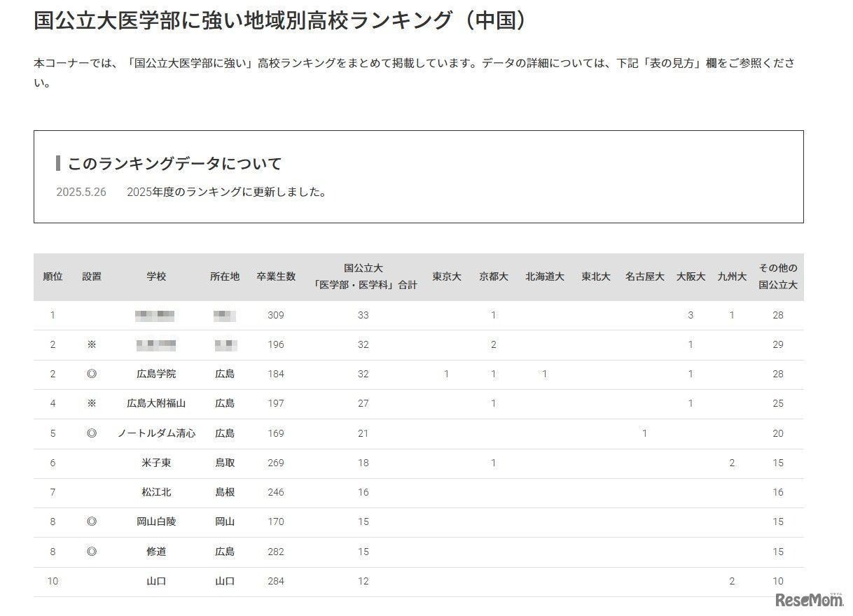Click the ※ mark next to 広島大附福山

click(x=91, y=403)
